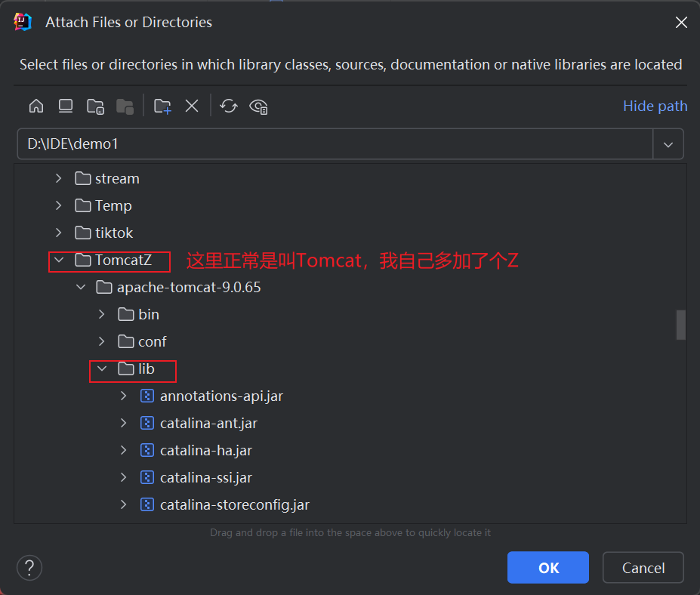Click the folder icon of conf
700x595 pixels.
pyautogui.click(x=126, y=341)
